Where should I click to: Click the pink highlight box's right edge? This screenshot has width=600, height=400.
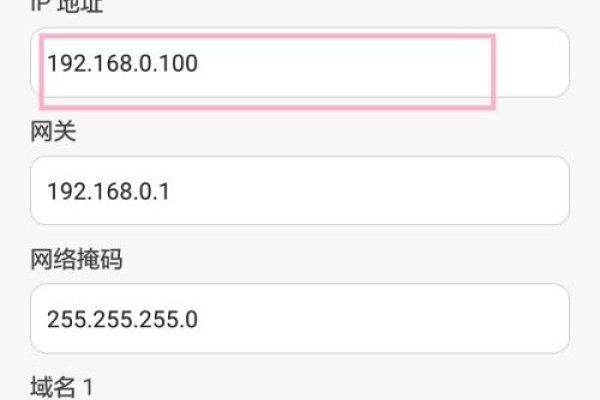(x=494, y=70)
